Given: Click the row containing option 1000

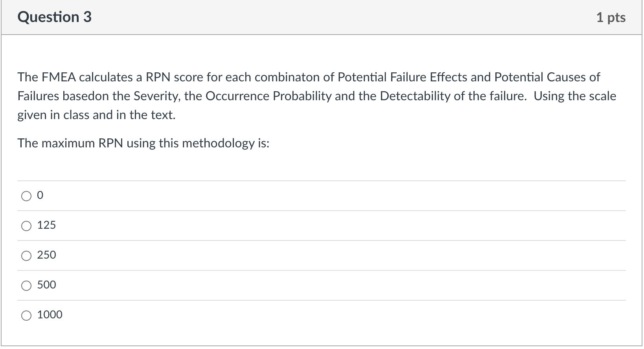Looking at the screenshot, I should [275, 315].
